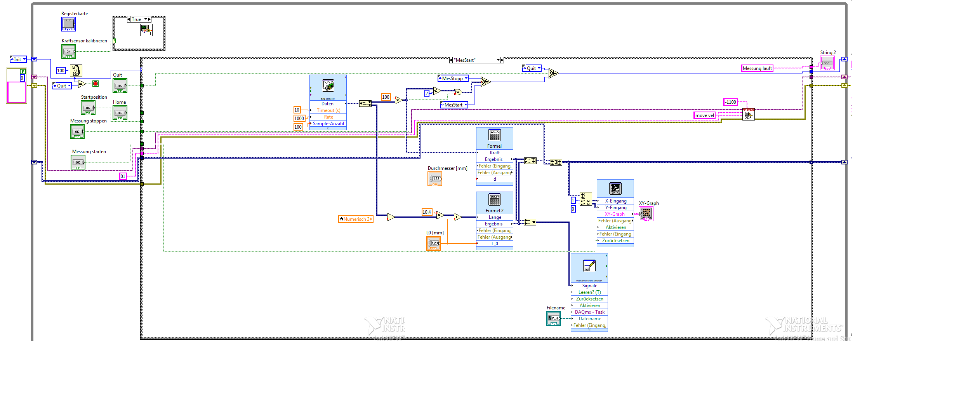
Task: Click the "Messung läuft" string constant
Action: 757,68
